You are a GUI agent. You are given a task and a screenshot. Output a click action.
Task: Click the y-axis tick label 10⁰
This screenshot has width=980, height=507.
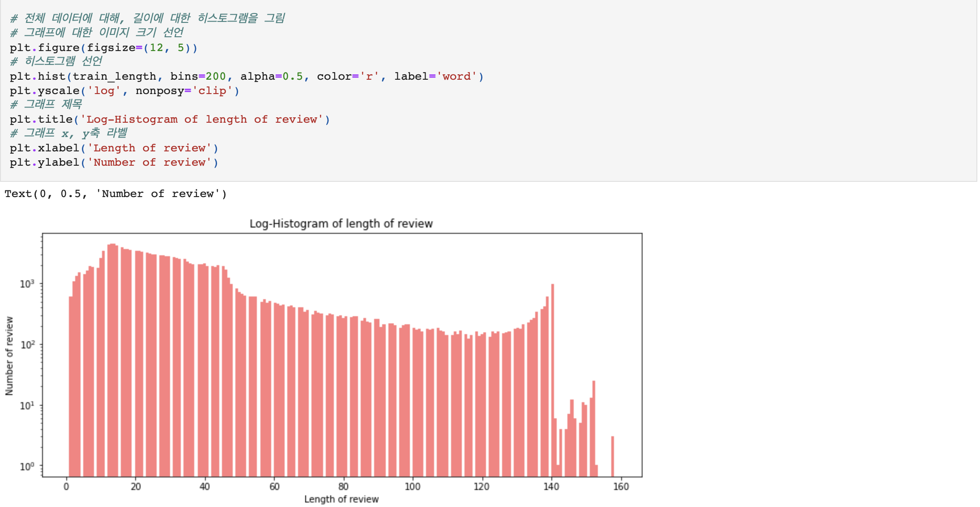[x=27, y=467]
